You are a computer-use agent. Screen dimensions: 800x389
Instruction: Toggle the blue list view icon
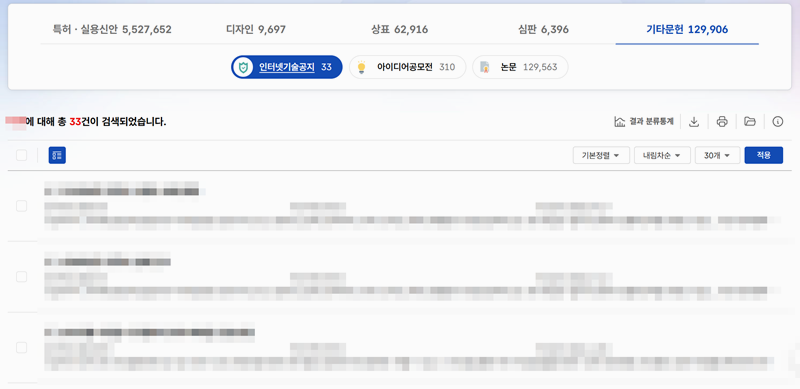[57, 155]
